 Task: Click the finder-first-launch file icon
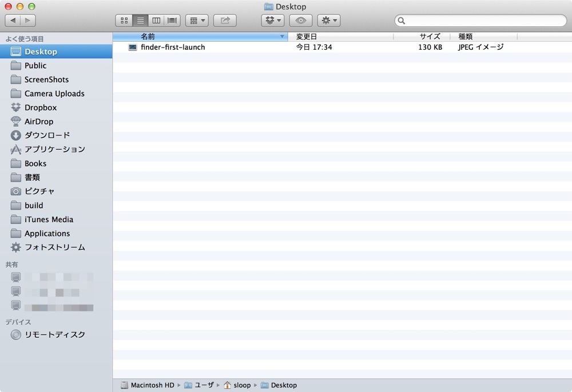133,47
